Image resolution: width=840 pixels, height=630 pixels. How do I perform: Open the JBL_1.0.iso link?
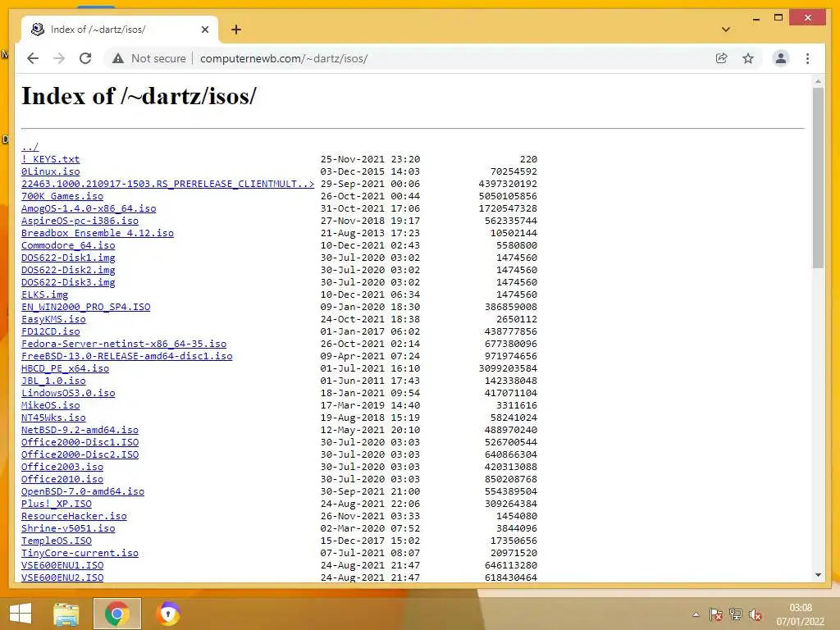53,381
